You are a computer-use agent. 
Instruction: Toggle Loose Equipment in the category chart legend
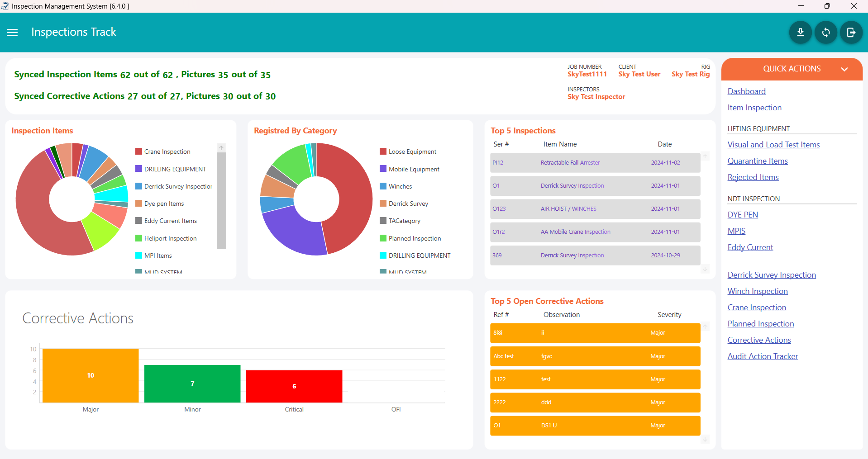click(x=412, y=151)
